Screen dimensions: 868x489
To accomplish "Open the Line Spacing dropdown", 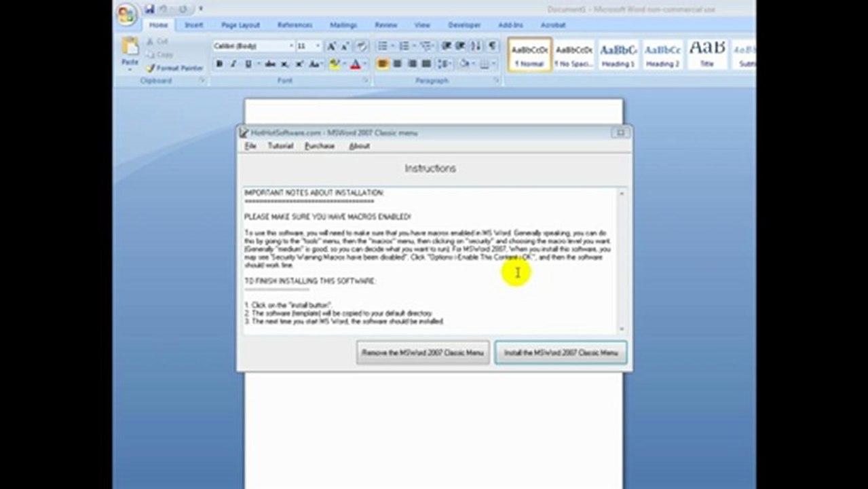I will (445, 64).
